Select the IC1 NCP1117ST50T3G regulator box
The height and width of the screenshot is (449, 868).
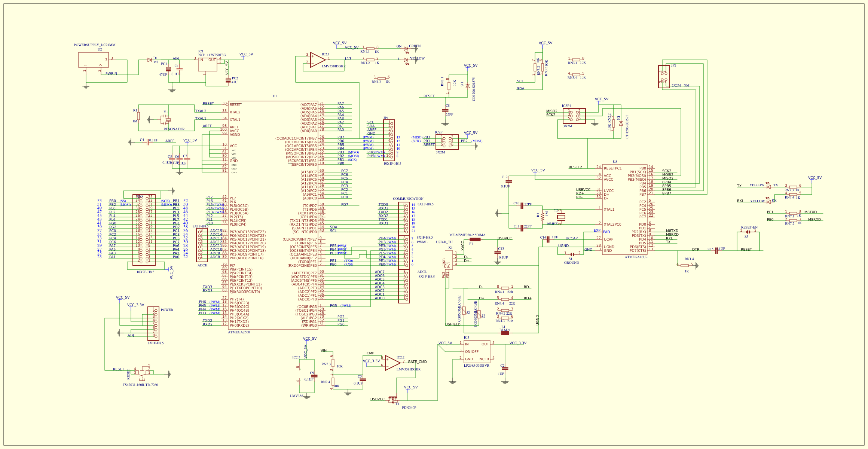point(207,64)
